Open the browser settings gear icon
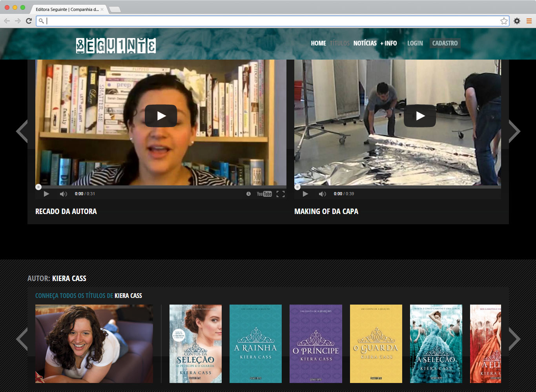Screen dimensions: 536x392 (517, 21)
